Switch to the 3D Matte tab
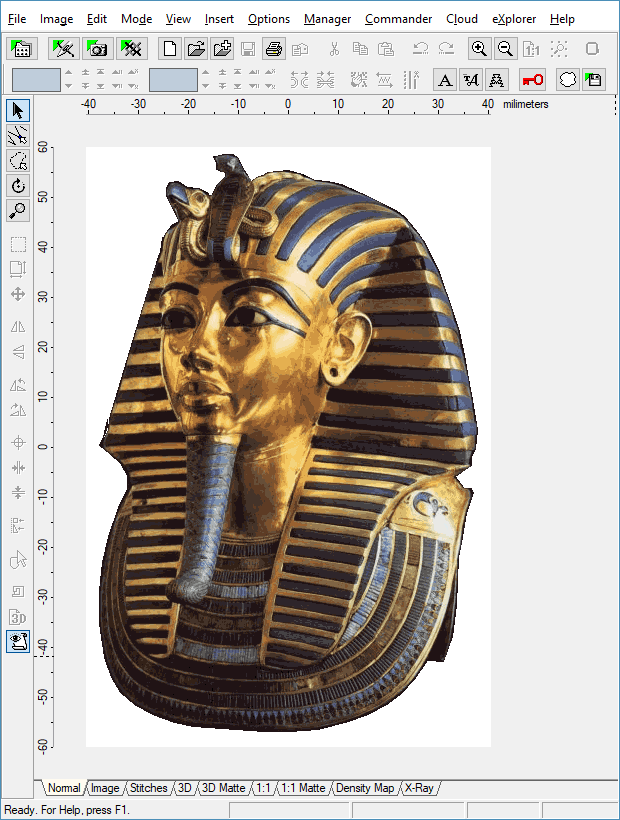 coord(223,788)
